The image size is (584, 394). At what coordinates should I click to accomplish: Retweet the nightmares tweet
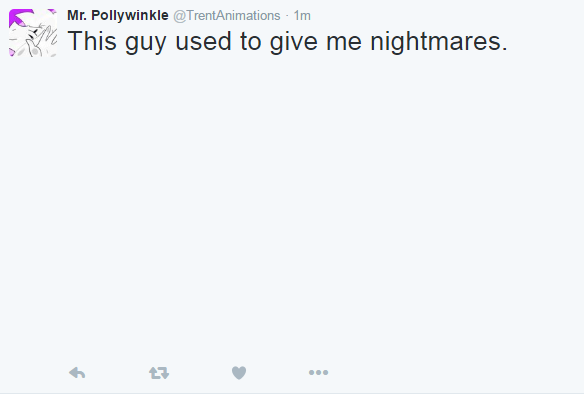tap(159, 372)
